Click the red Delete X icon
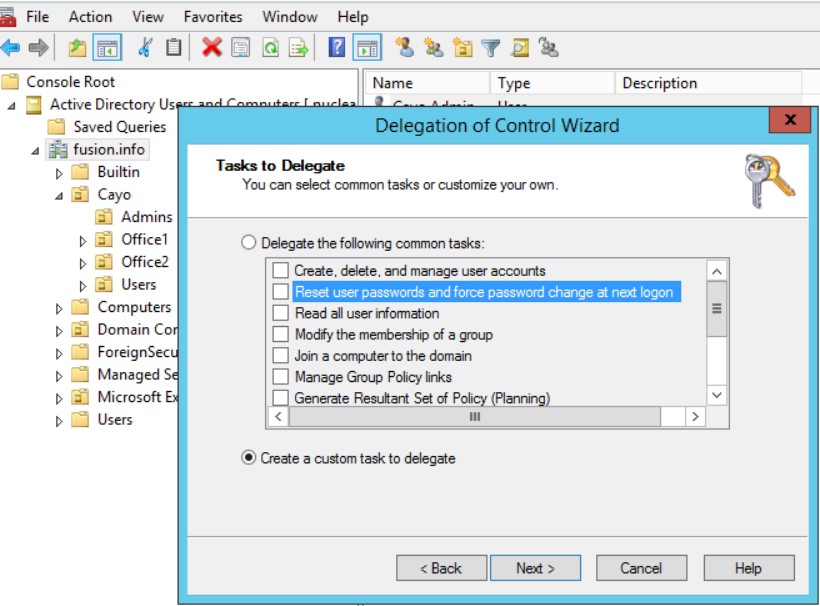The height and width of the screenshot is (606, 820). 212,48
